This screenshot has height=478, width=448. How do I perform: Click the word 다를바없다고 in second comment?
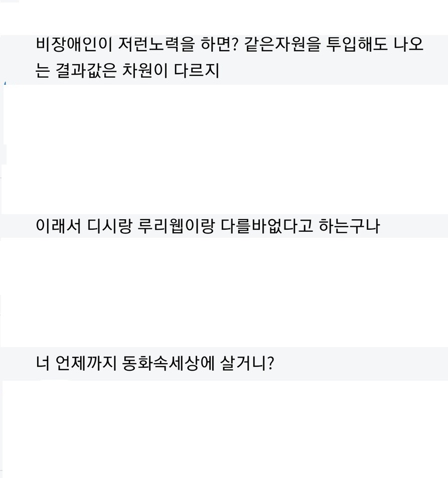(266, 226)
